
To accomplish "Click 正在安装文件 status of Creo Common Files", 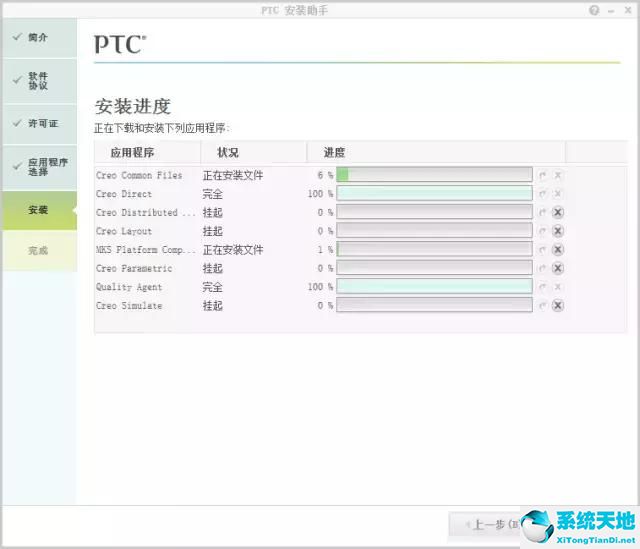I will [233, 176].
